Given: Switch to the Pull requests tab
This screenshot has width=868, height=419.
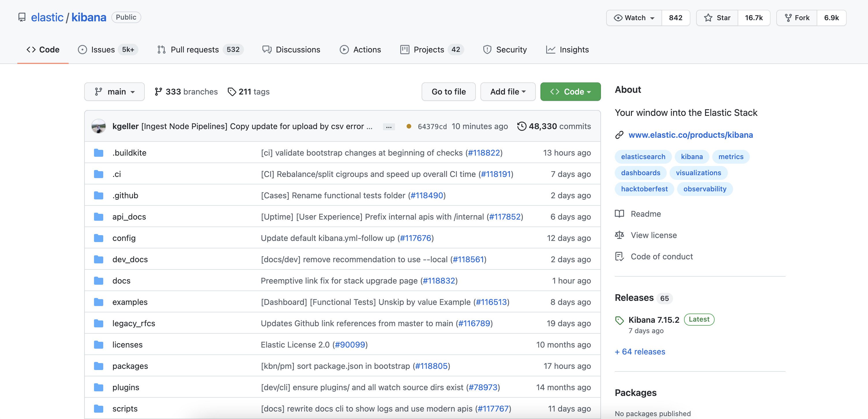Looking at the screenshot, I should tap(194, 50).
